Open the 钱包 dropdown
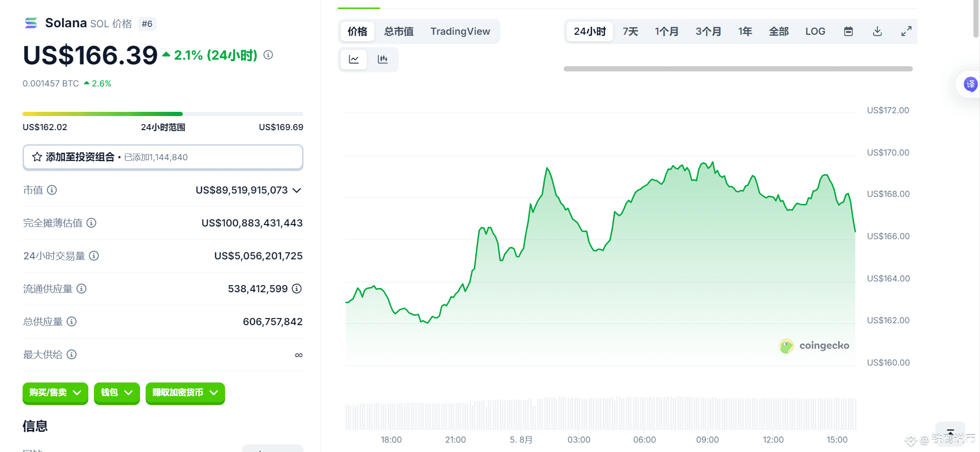Image resolution: width=980 pixels, height=452 pixels. 117,393
